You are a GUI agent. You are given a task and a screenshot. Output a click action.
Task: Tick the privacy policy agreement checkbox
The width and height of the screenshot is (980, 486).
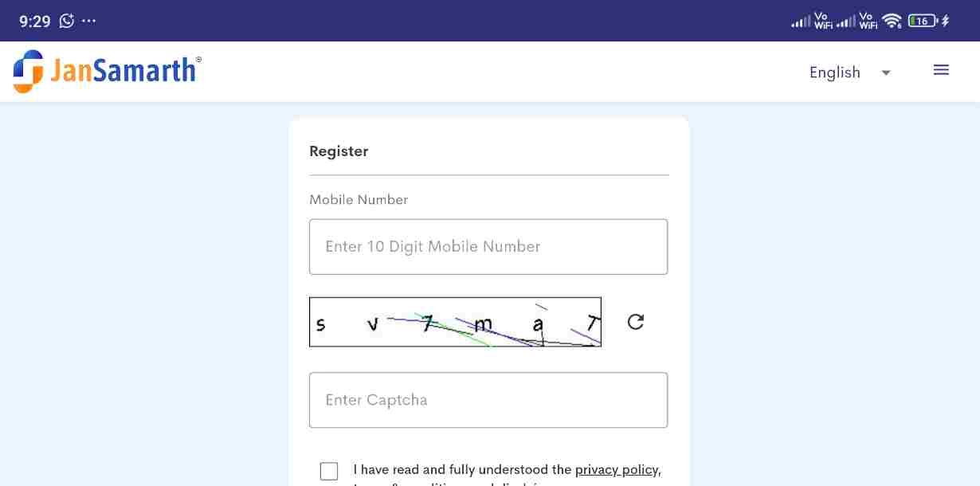click(x=329, y=471)
